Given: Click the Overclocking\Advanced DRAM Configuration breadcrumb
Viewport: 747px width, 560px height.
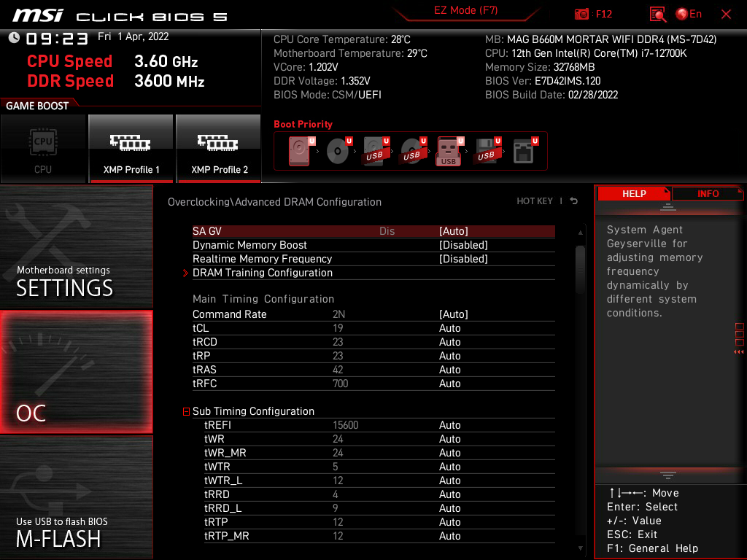Looking at the screenshot, I should (274, 202).
